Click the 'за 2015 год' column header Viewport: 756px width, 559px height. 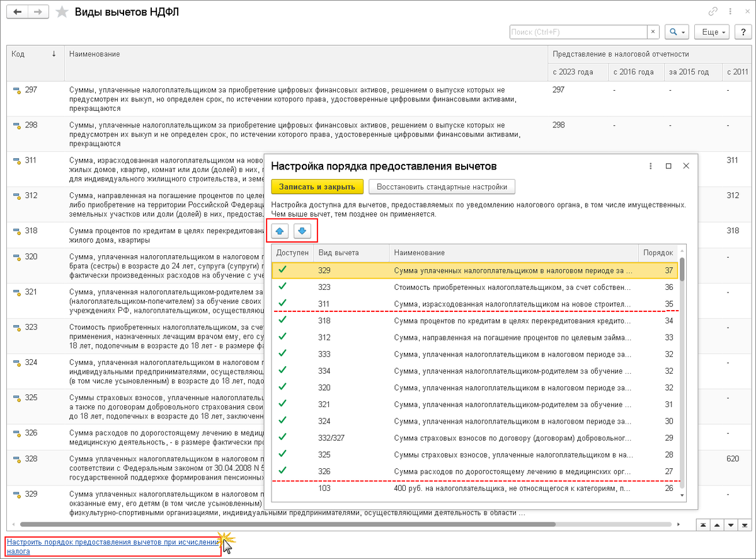pyautogui.click(x=692, y=72)
